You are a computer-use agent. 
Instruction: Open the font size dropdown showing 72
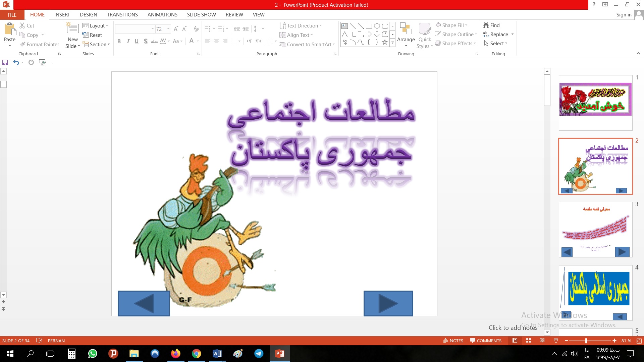[x=168, y=29]
